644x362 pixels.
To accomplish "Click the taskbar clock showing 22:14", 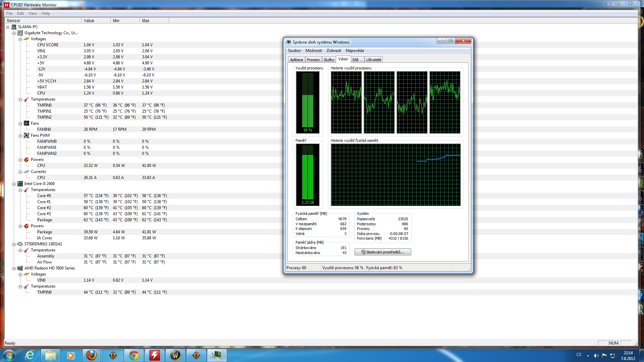I will (628, 356).
